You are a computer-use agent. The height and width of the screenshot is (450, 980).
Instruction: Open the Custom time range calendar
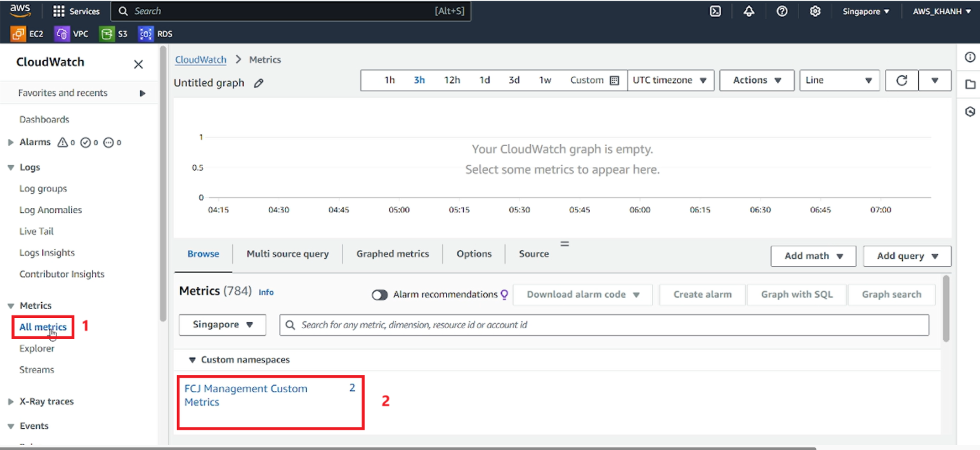(594, 81)
